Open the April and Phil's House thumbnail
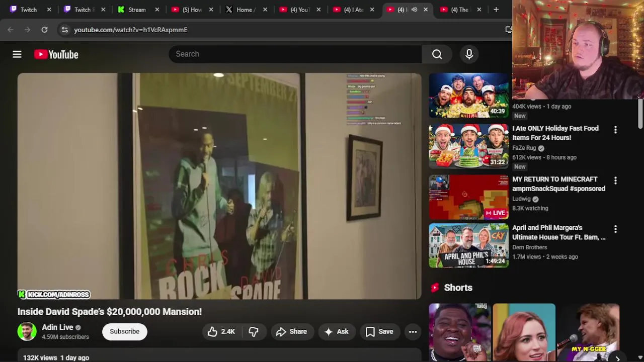 [x=469, y=245]
